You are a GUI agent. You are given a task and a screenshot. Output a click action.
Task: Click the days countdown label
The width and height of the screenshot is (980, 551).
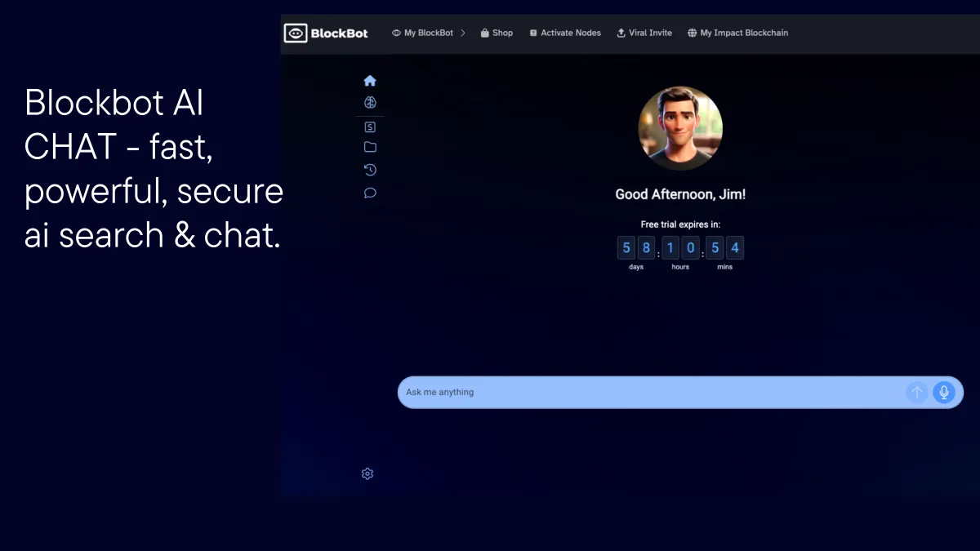click(x=636, y=267)
